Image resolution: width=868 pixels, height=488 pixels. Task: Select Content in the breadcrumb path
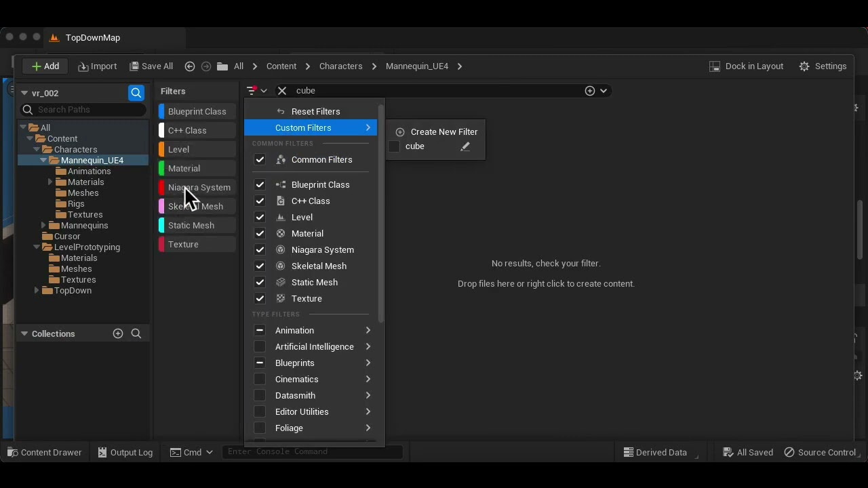281,66
